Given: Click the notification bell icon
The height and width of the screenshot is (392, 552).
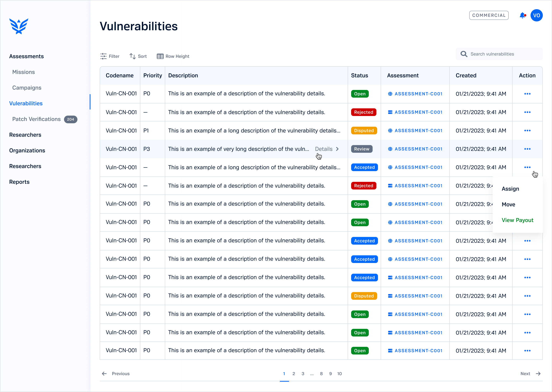Looking at the screenshot, I should (x=522, y=16).
